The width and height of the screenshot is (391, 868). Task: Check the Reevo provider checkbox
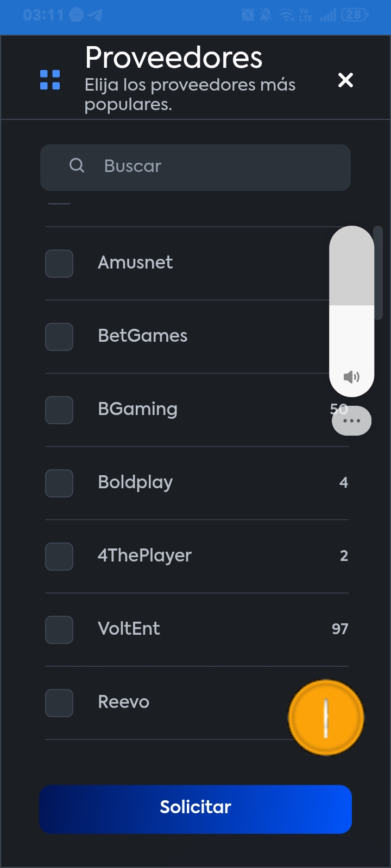point(59,703)
